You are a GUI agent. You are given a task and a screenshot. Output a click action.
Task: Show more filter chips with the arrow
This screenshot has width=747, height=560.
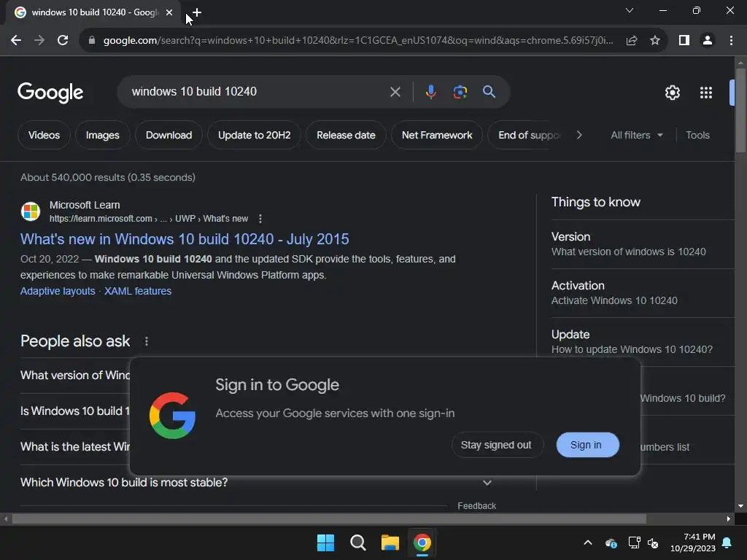tap(578, 135)
